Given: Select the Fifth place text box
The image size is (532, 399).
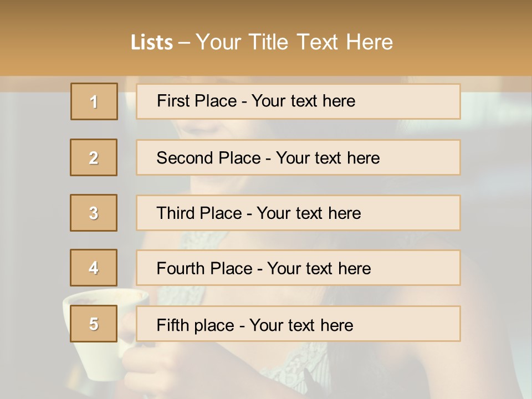Looking at the screenshot, I should coord(298,324).
